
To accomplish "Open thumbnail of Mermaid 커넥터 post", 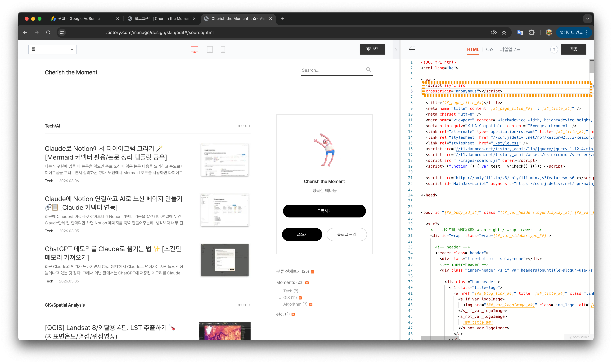I will [225, 160].
